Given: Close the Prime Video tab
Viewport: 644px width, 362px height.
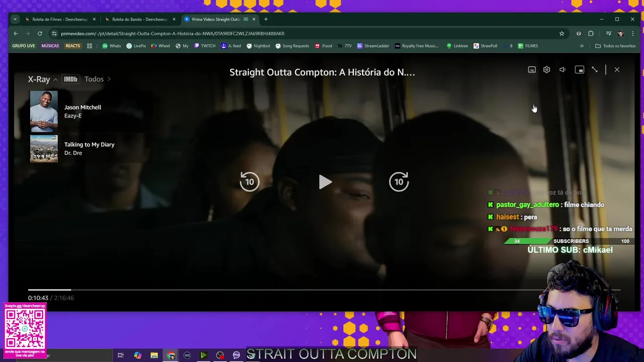Looking at the screenshot, I should [254, 19].
